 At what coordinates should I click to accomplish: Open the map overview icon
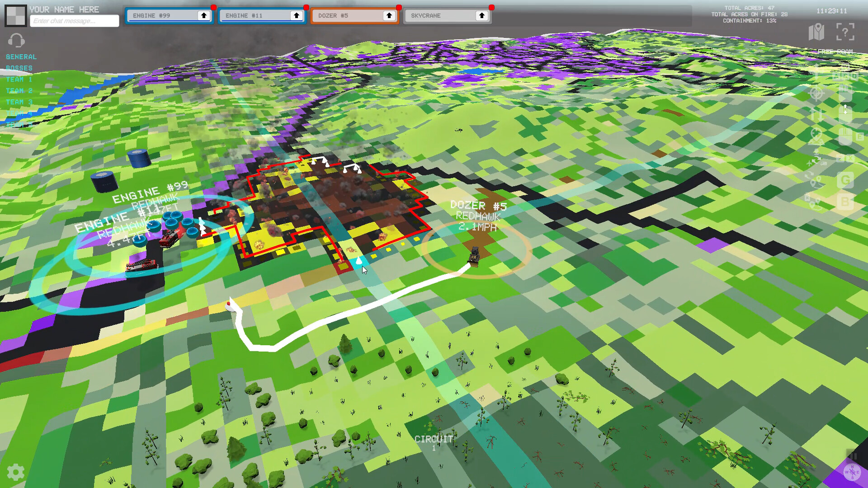tap(816, 32)
